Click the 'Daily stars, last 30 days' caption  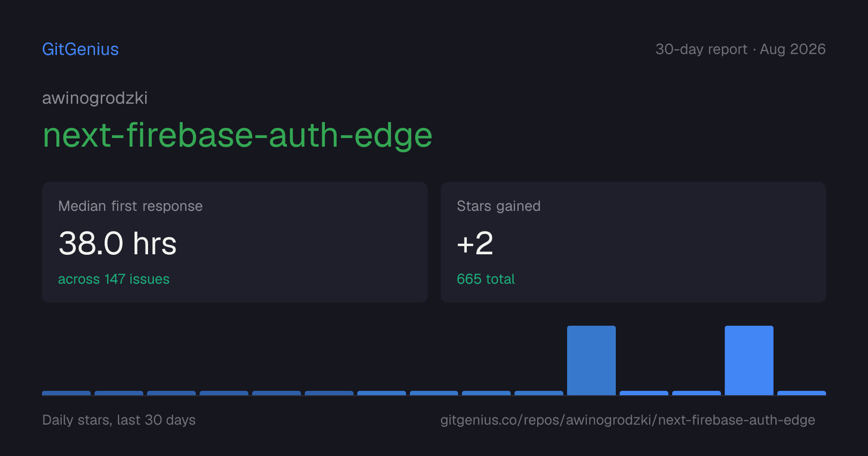[119, 420]
